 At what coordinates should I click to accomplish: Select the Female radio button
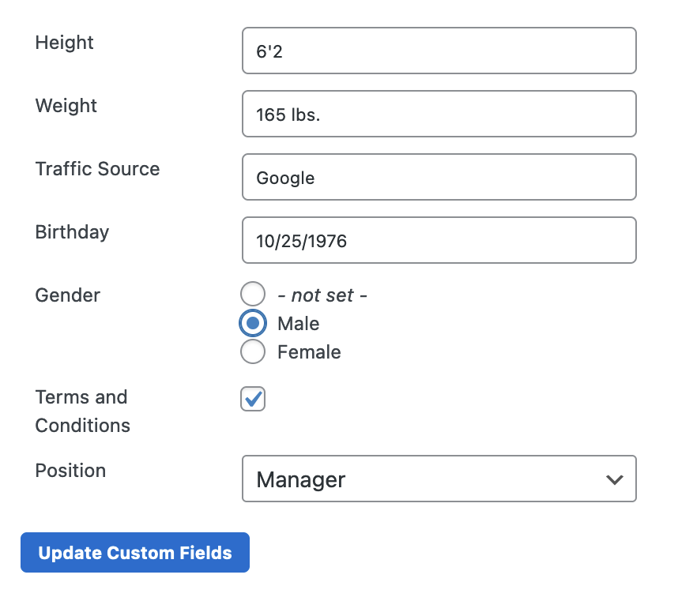click(253, 351)
